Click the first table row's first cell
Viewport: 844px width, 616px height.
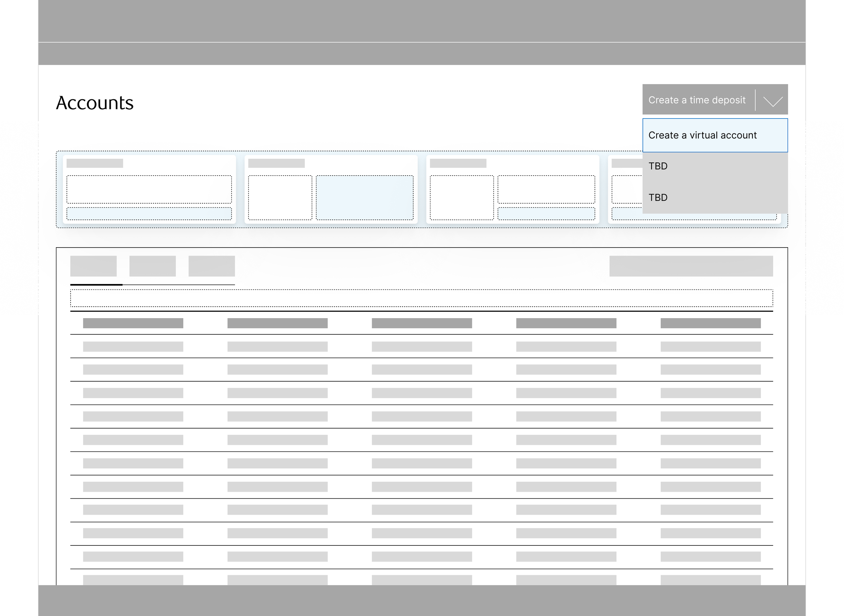point(133,347)
